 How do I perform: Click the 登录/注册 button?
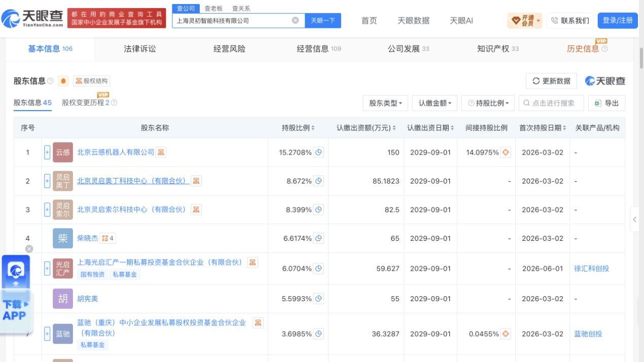click(x=618, y=20)
